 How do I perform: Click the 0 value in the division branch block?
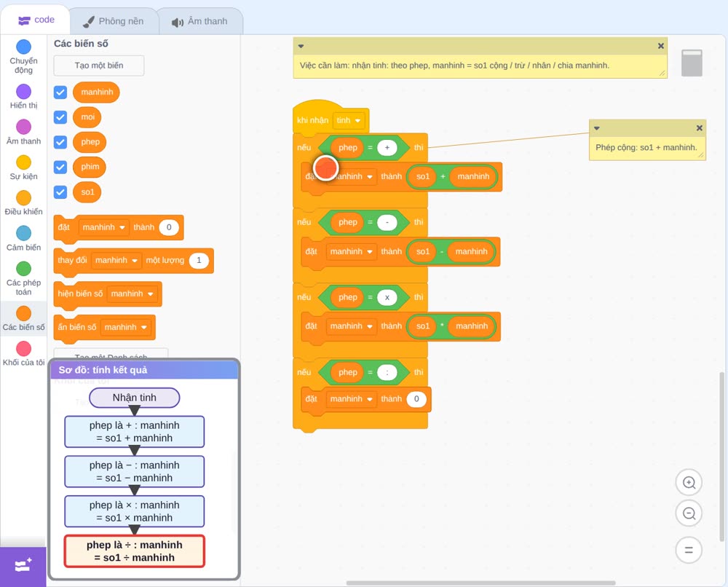(x=416, y=399)
